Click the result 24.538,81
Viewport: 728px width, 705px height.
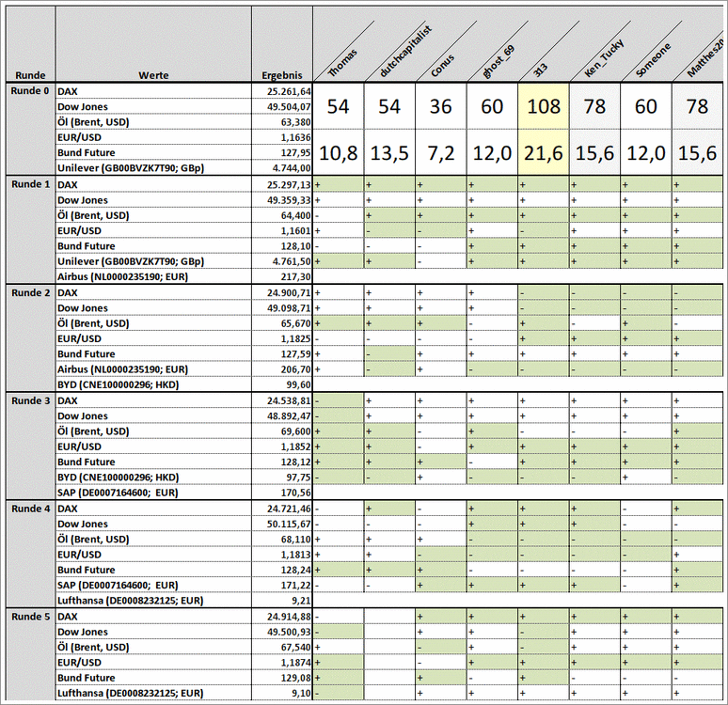tap(289, 400)
